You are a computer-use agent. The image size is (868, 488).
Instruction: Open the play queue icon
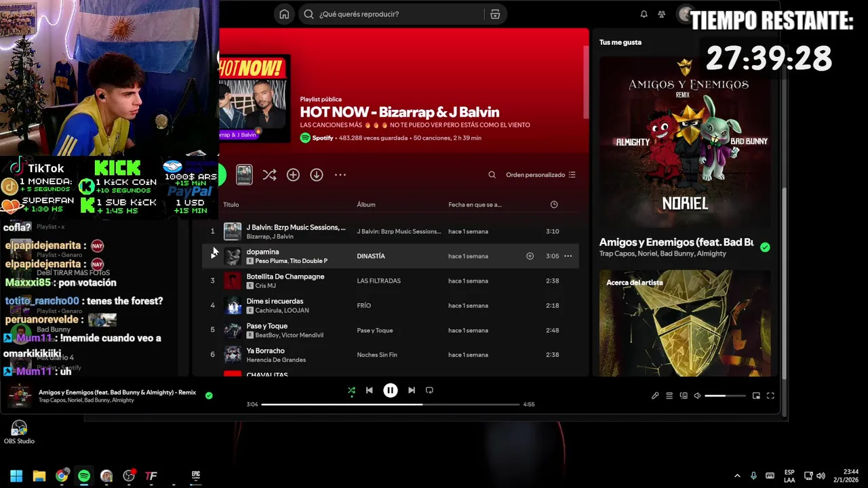(669, 396)
